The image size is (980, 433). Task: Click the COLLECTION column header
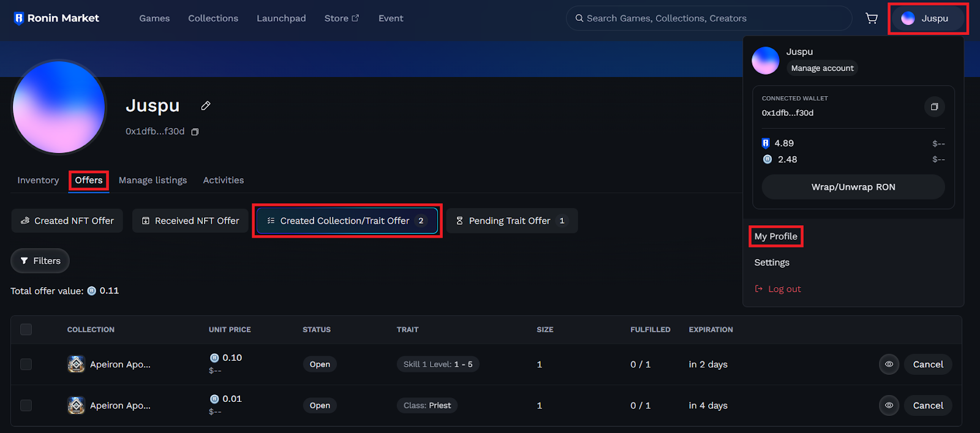pyautogui.click(x=91, y=329)
